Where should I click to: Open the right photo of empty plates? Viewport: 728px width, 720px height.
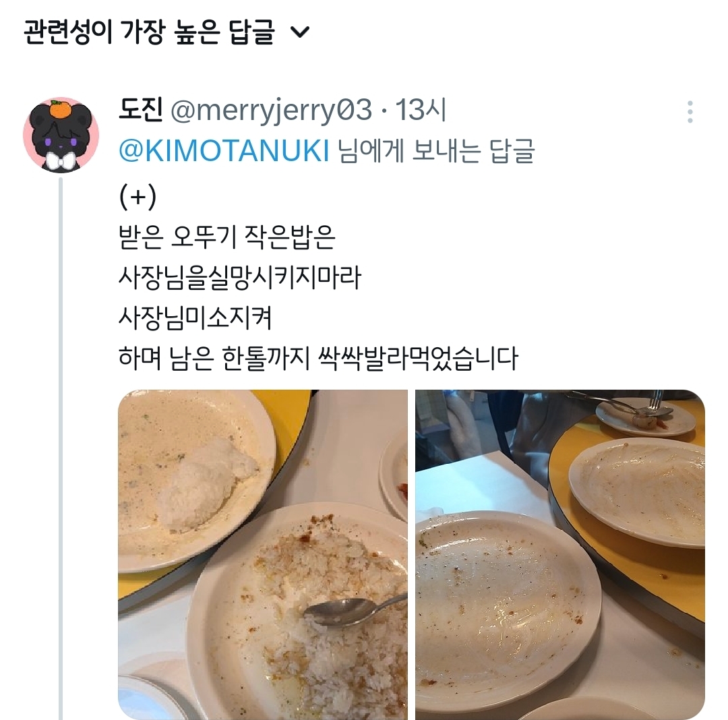click(x=560, y=555)
